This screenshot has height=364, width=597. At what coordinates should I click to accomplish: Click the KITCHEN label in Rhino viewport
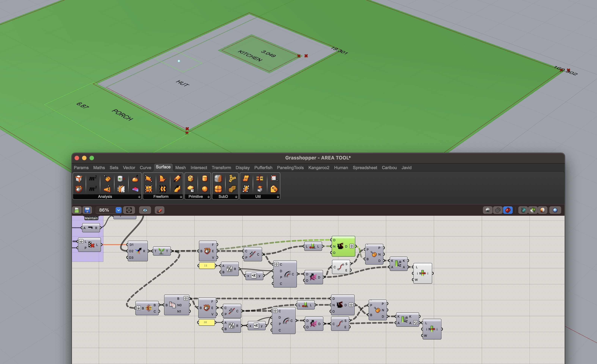pyautogui.click(x=250, y=56)
